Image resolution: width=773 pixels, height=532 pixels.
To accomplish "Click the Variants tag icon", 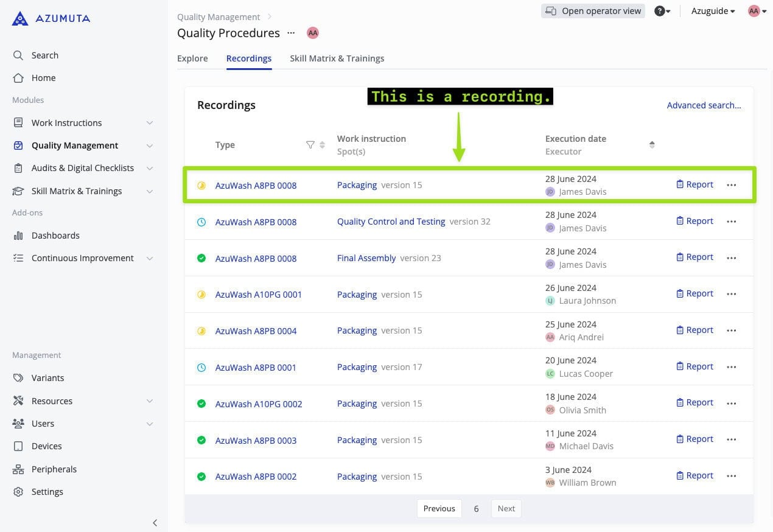I will click(18, 378).
